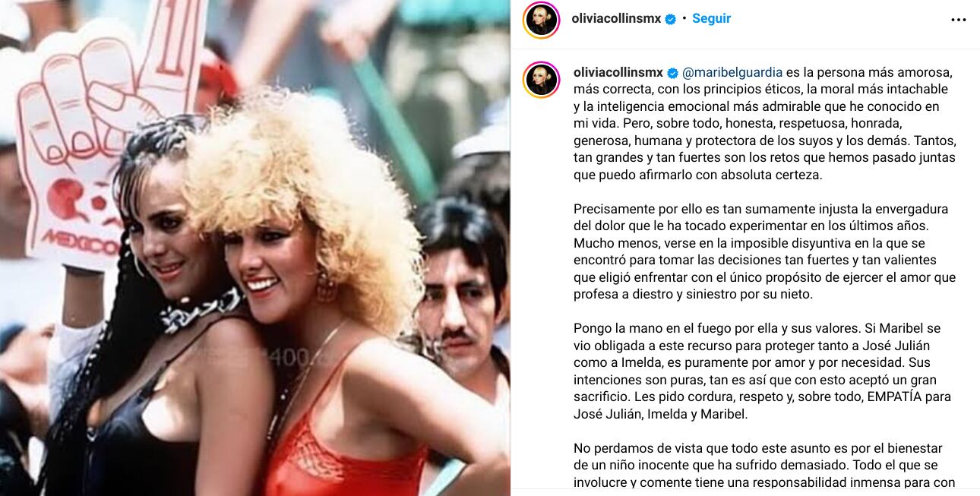This screenshot has width=980, height=496.
Task: Click the paragraph starting 'Pongo la mano en el fuego'
Action: (763, 371)
